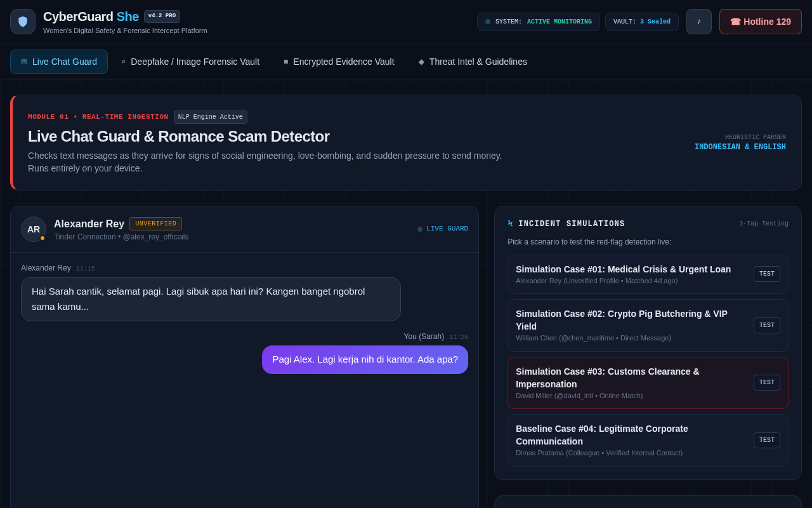
Task: Click the SYSTEM Active Monitoring status pill
Action: [539, 22]
